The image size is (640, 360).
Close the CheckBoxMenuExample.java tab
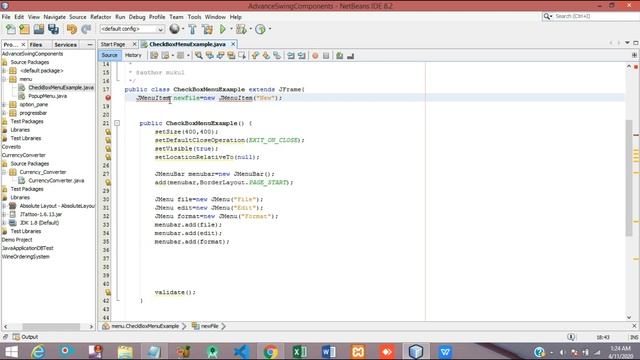click(x=233, y=44)
